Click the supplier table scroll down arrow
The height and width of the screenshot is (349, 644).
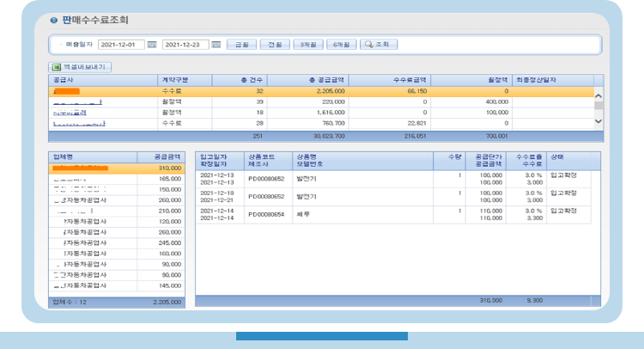click(598, 121)
